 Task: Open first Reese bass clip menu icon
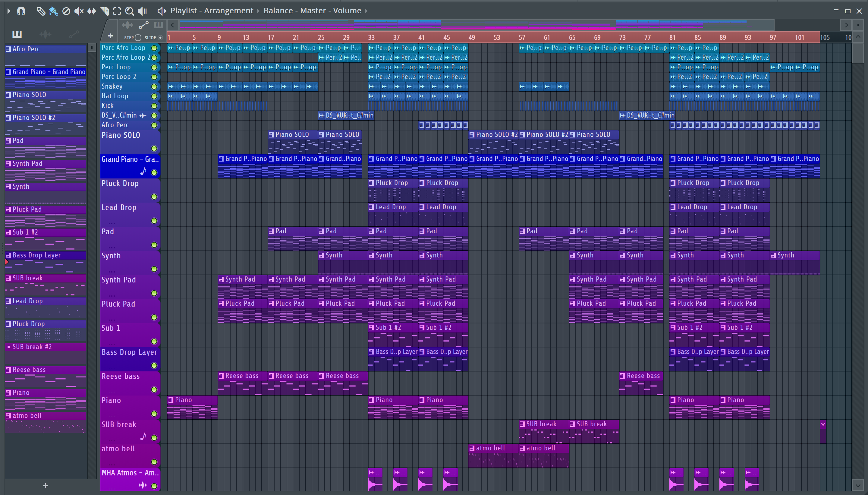pyautogui.click(x=221, y=376)
